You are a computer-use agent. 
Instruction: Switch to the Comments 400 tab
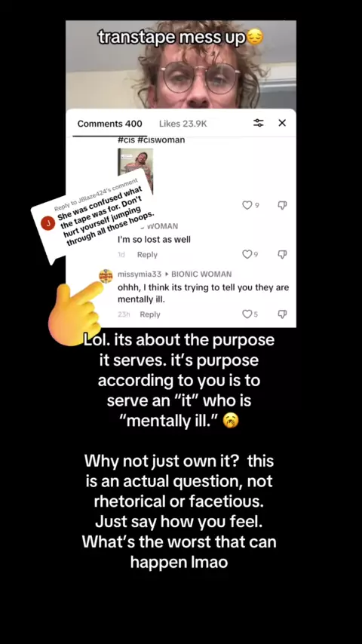(x=109, y=124)
